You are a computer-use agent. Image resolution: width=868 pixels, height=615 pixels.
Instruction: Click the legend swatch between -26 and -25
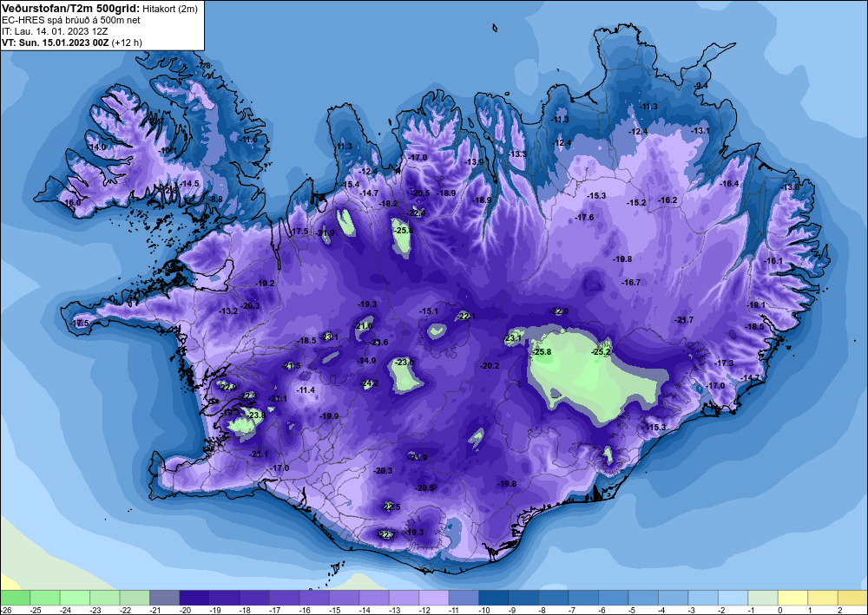pos(15,598)
